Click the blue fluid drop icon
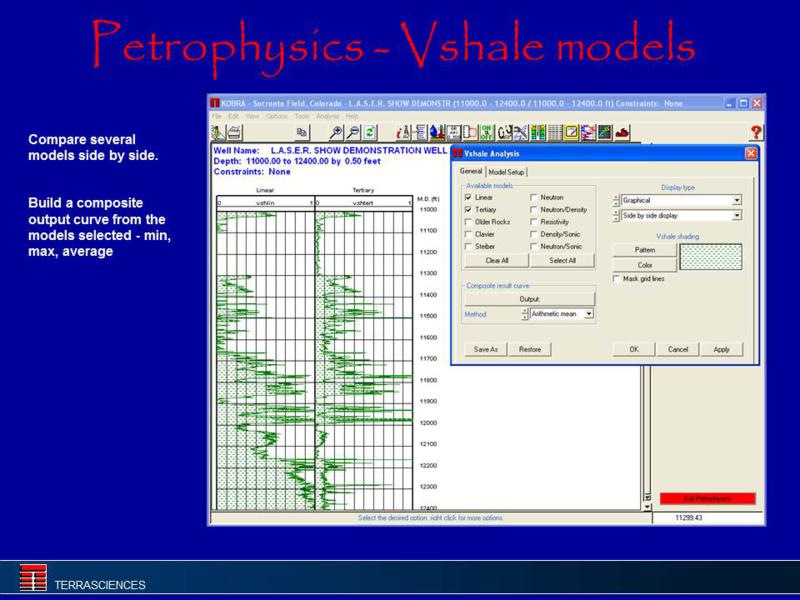800x600 pixels. pos(437,133)
